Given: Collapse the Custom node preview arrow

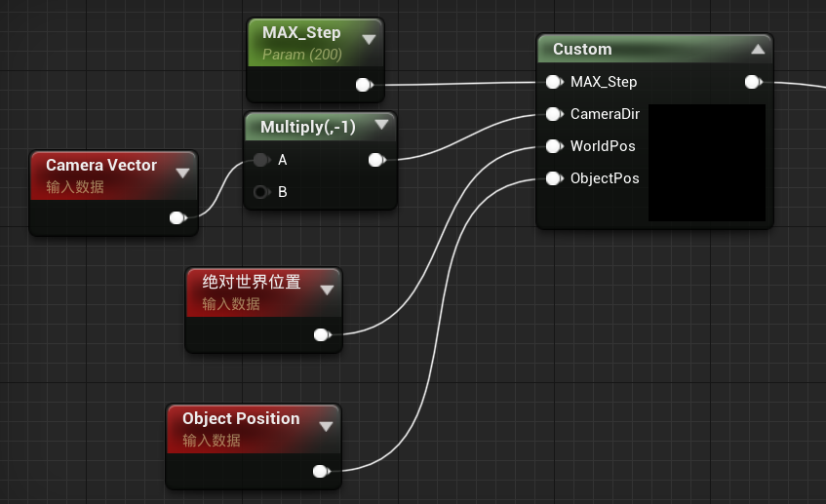Looking at the screenshot, I should pos(758,49).
